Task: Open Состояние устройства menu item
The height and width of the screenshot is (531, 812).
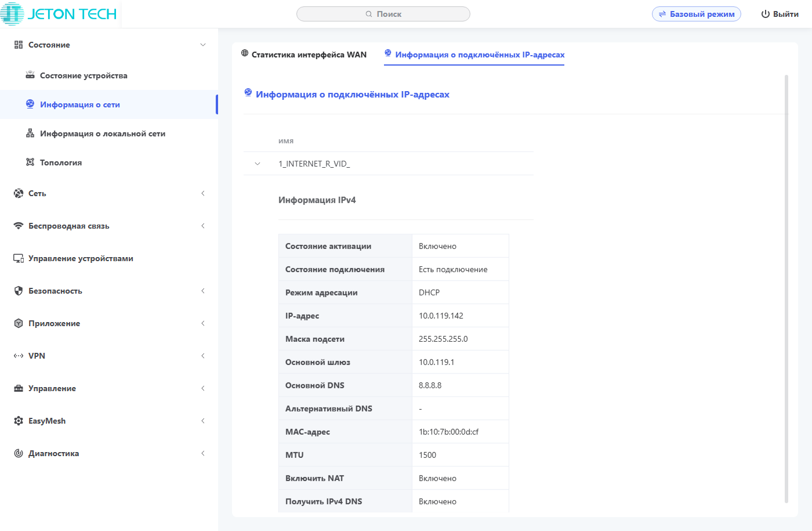Action: click(x=84, y=75)
